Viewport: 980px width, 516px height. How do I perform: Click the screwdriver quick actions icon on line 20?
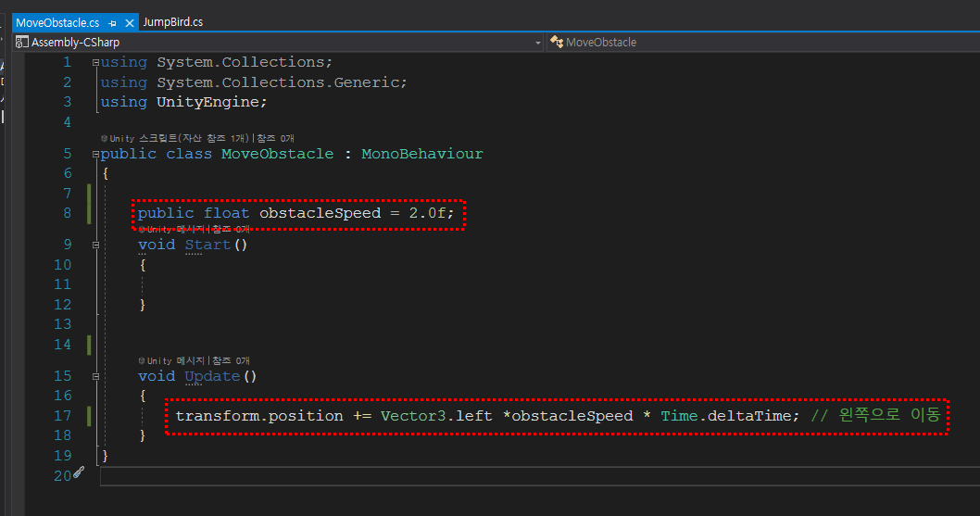coord(79,472)
